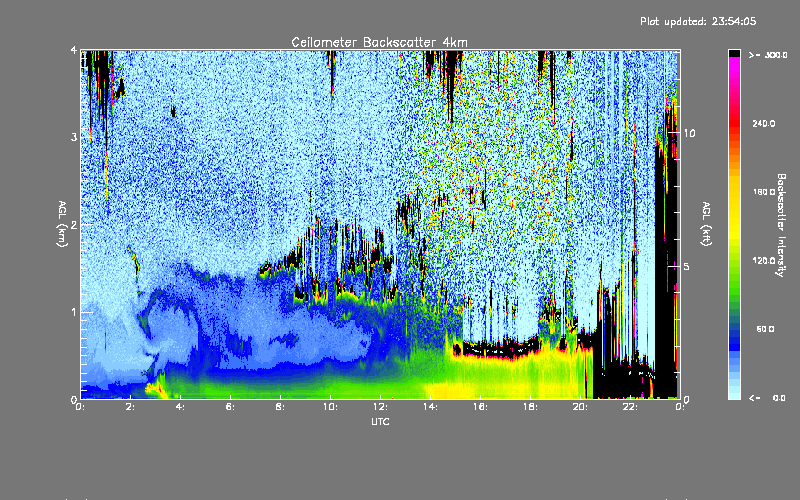
Task: Click the "Ceilometer Backscatter 4km" plot title
Action: [379, 42]
